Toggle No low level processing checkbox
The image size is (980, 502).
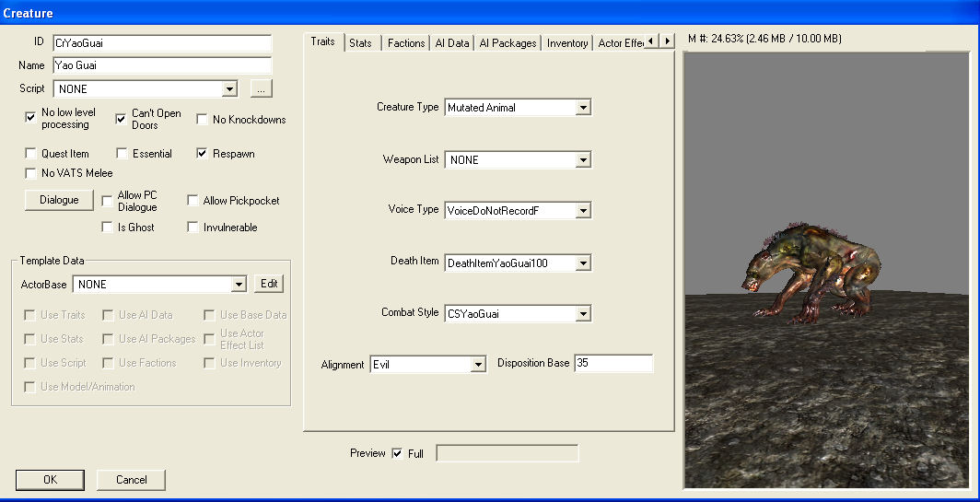pyautogui.click(x=30, y=118)
